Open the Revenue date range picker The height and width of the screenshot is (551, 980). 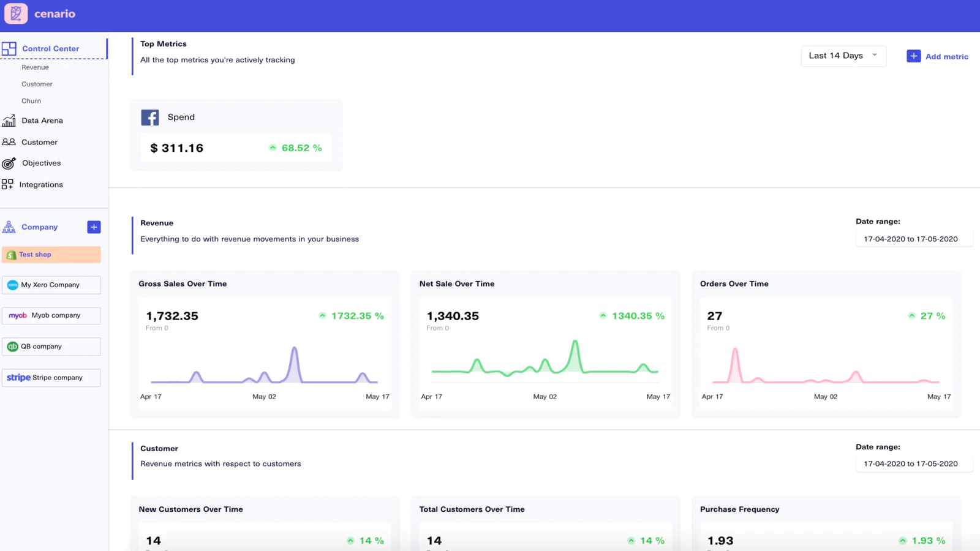tap(913, 239)
